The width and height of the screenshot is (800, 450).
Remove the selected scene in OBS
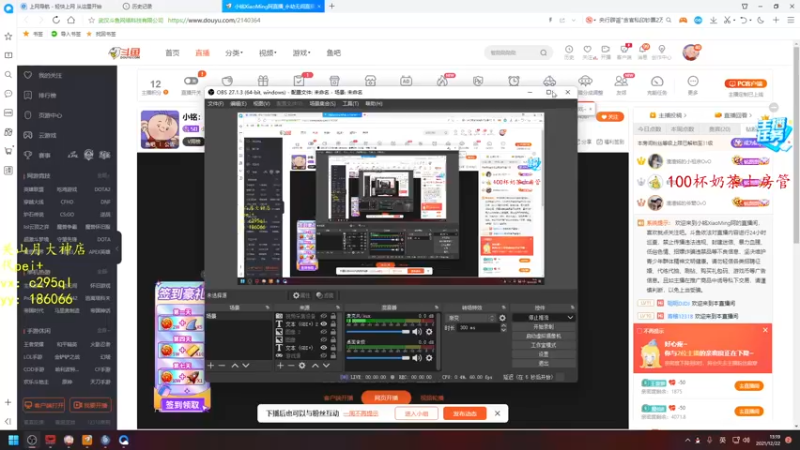[x=222, y=365]
